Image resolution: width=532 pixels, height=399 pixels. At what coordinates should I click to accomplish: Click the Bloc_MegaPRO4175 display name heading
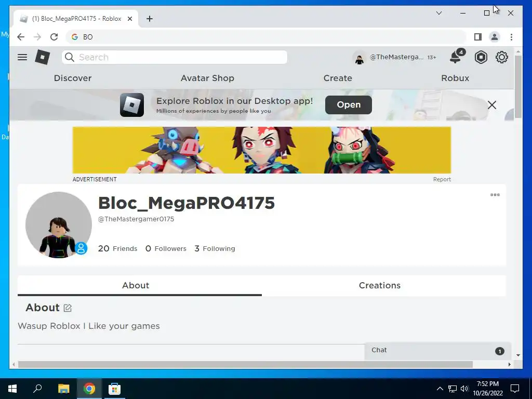tap(187, 203)
